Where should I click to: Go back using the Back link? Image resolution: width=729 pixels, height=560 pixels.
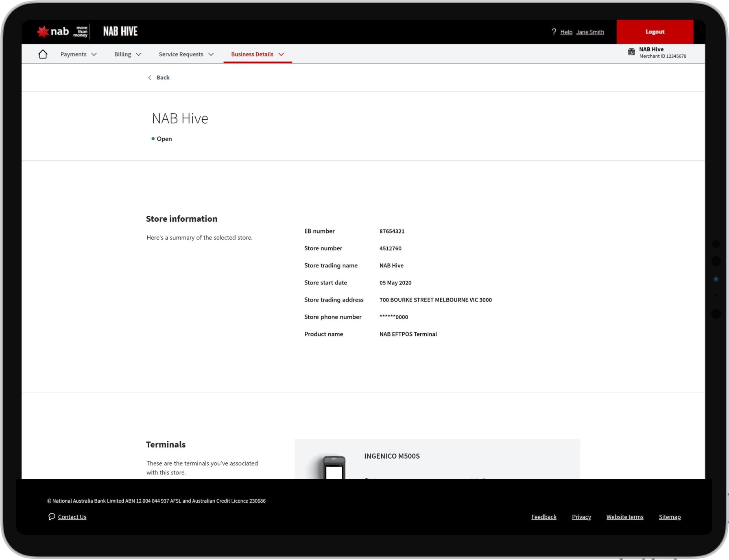pos(163,77)
